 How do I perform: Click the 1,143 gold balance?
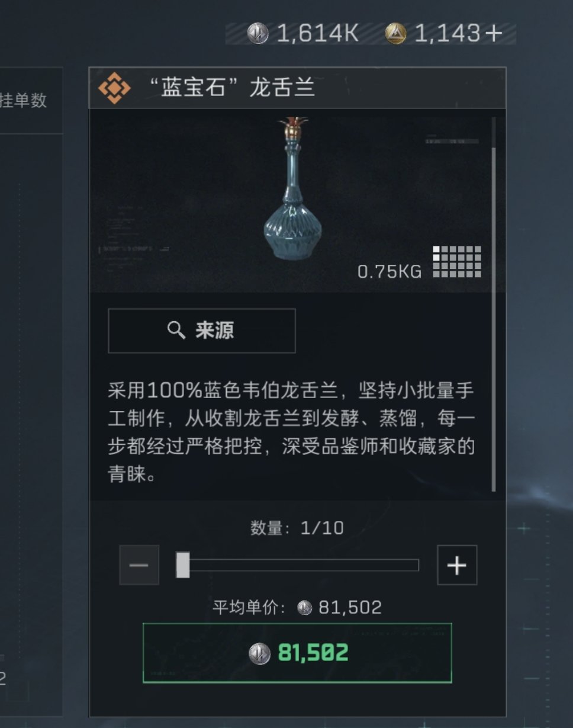(x=448, y=34)
